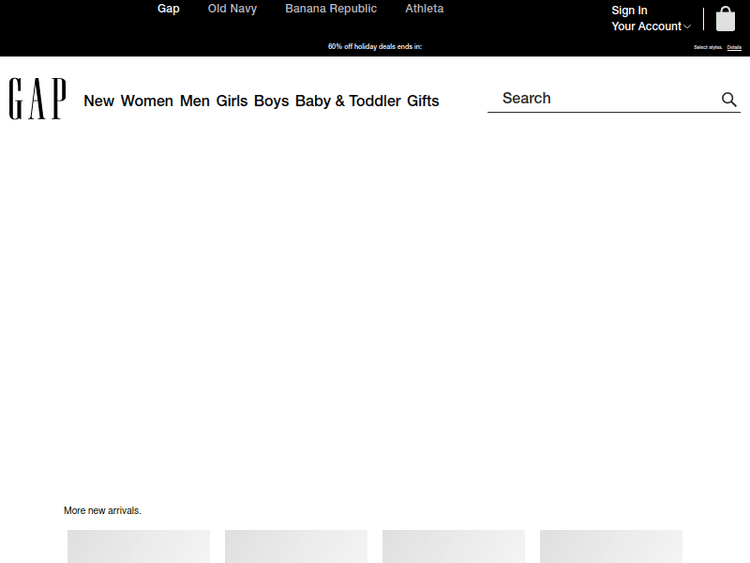Click the last new arrivals placeholder tile

611,546
